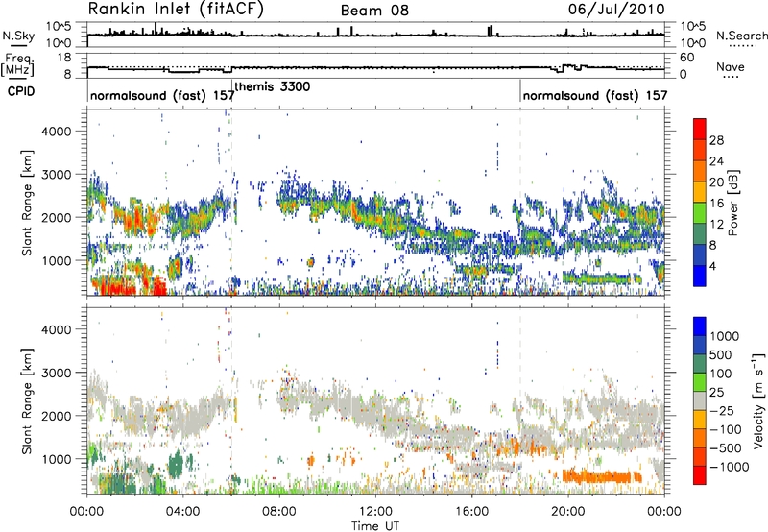Viewport: 768px width, 532px height.
Task: Click the "12:00" time tick label
Action: click(375, 512)
